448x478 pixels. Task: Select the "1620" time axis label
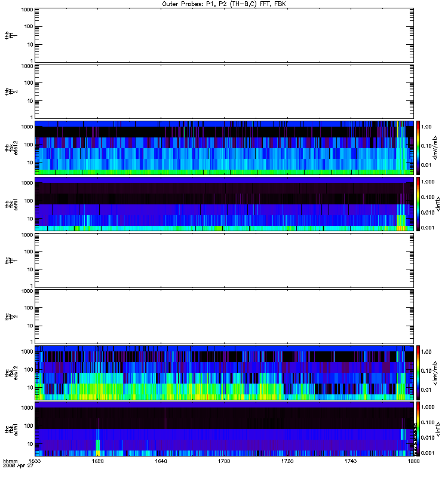coord(98,461)
